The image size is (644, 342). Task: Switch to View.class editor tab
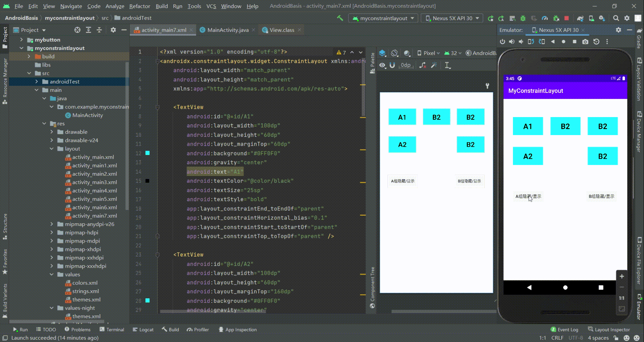[x=281, y=30]
